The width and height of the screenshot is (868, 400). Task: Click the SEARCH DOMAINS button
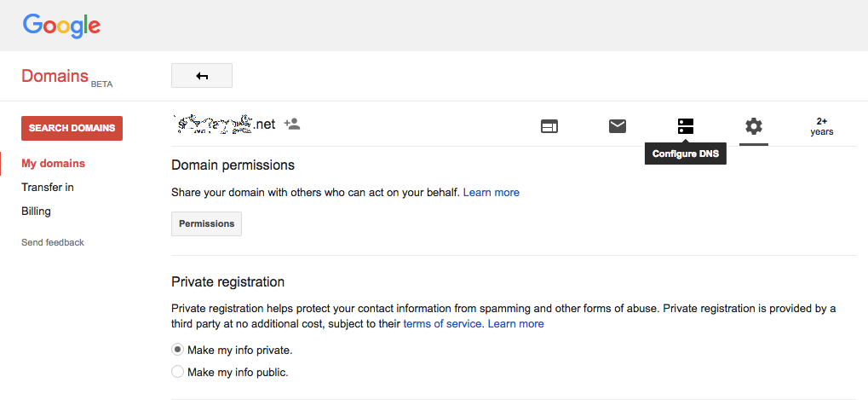[x=72, y=128]
